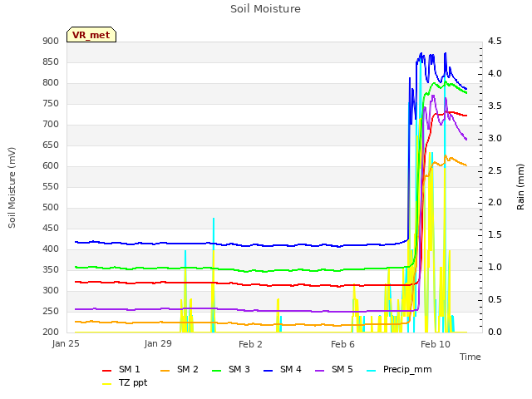Click the Time axis label
The image size is (532, 399).
point(470,357)
